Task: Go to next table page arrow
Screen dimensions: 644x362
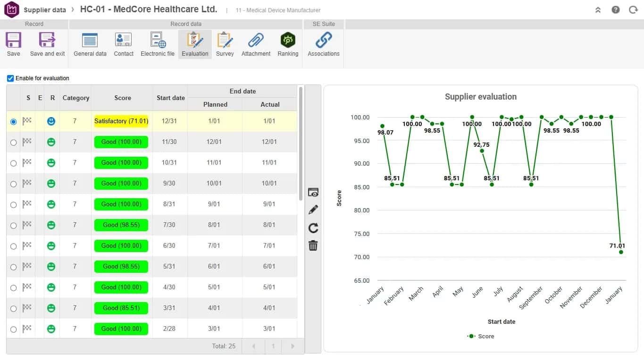Action: pos(293,346)
